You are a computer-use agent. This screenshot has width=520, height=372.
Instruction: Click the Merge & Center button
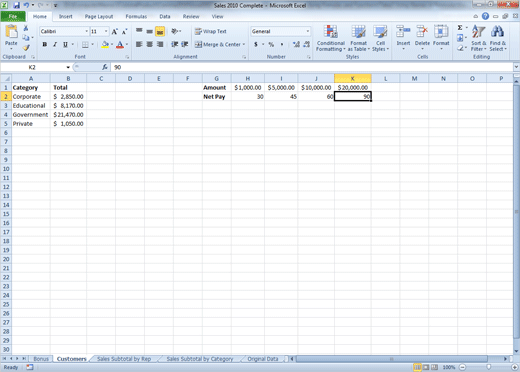(x=218, y=44)
